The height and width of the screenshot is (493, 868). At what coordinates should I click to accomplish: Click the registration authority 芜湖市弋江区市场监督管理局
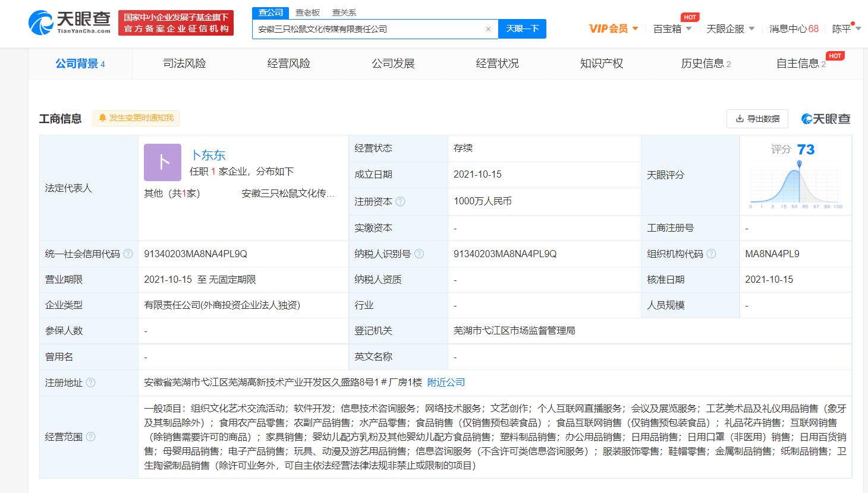tap(514, 330)
